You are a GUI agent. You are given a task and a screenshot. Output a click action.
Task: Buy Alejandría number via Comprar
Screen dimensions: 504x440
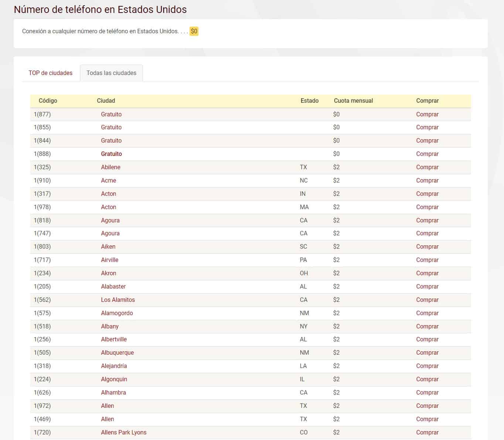click(427, 366)
